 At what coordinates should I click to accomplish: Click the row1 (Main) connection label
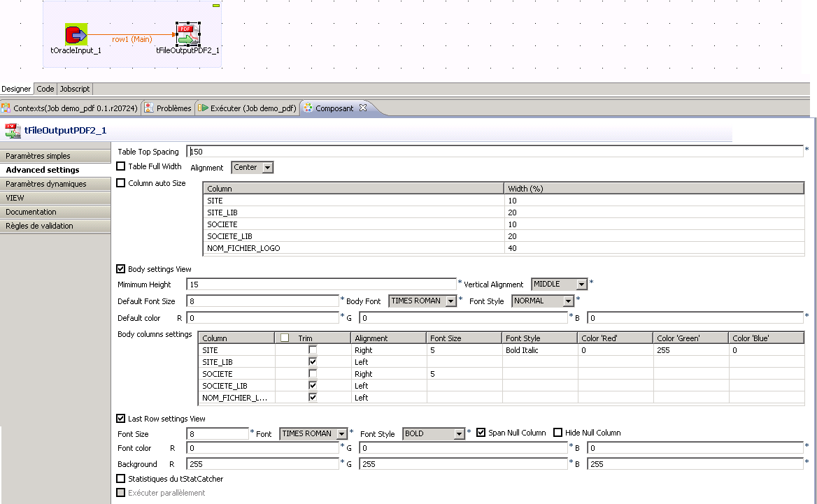click(x=132, y=39)
